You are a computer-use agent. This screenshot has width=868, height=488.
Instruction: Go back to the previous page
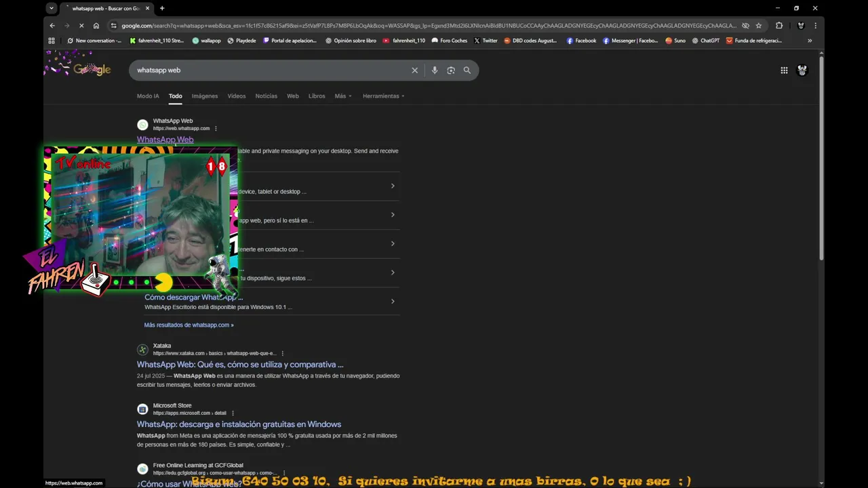[x=52, y=26]
